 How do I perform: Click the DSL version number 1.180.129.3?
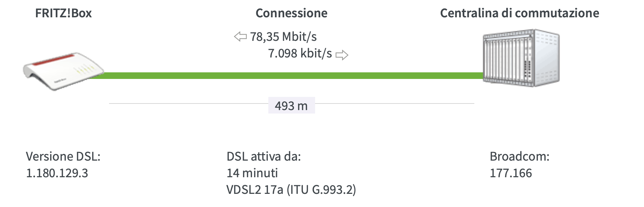(57, 173)
